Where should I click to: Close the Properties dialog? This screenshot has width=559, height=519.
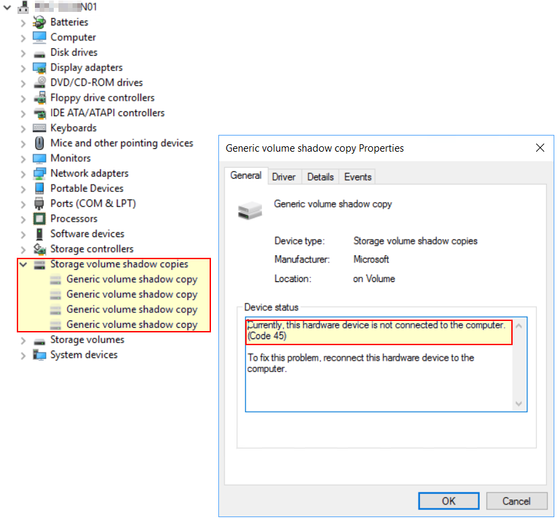coord(540,148)
